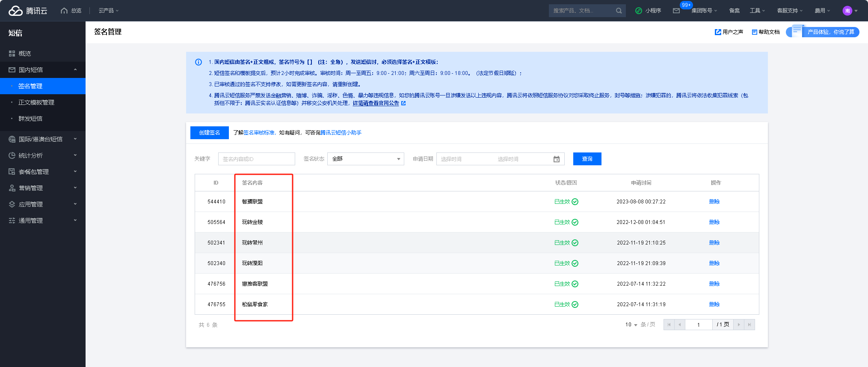The width and height of the screenshot is (868, 367).
Task: Delete signature 松鼠零食家
Action: click(714, 304)
